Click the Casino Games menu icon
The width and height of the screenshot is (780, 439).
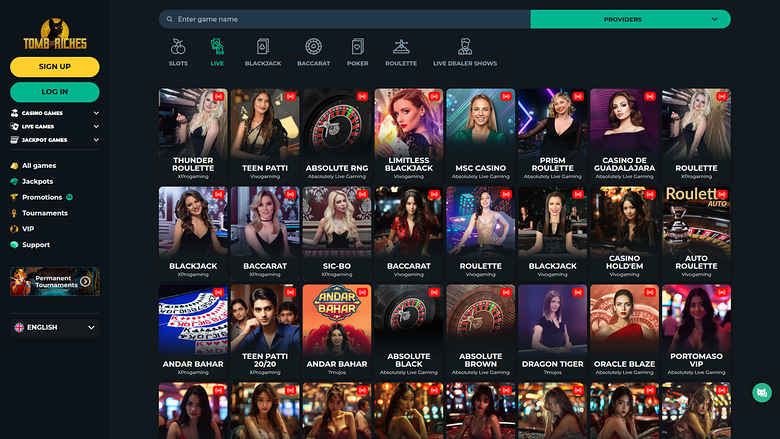pos(14,113)
